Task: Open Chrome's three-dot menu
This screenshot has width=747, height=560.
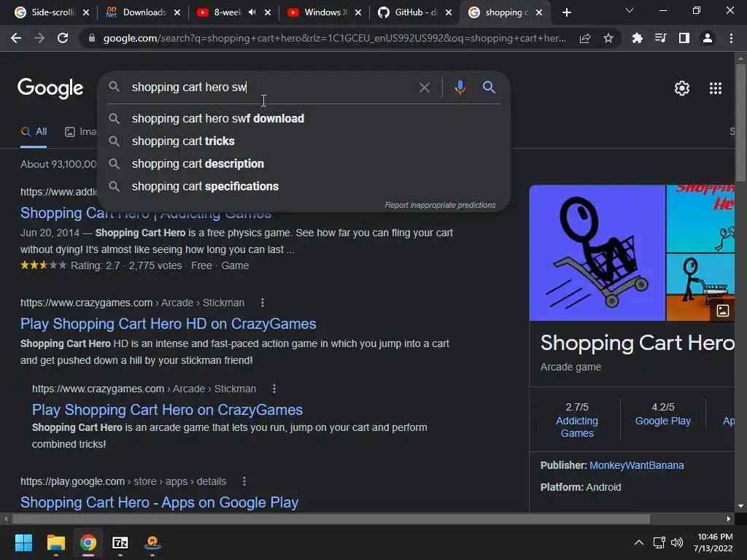Action: (731, 38)
